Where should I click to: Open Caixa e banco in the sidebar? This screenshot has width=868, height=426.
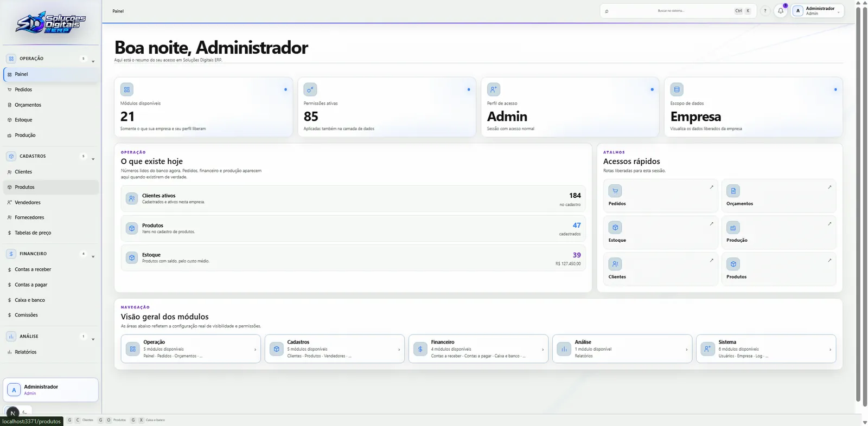[51, 300]
